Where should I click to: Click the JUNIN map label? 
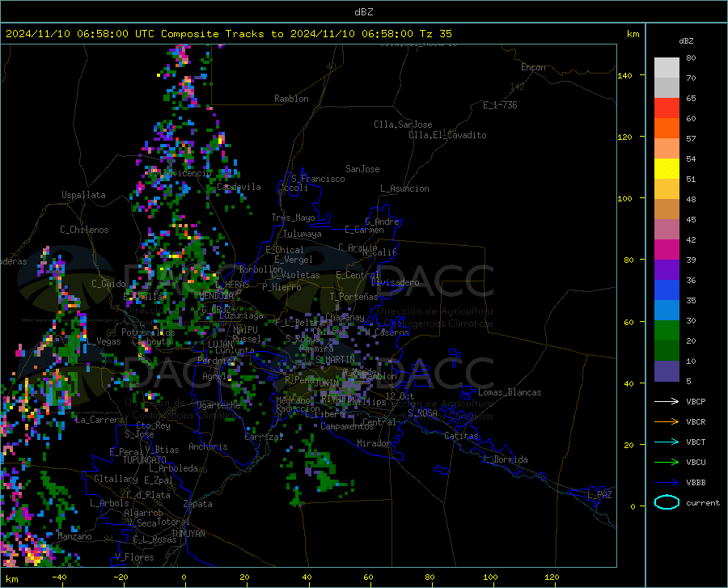327,383
